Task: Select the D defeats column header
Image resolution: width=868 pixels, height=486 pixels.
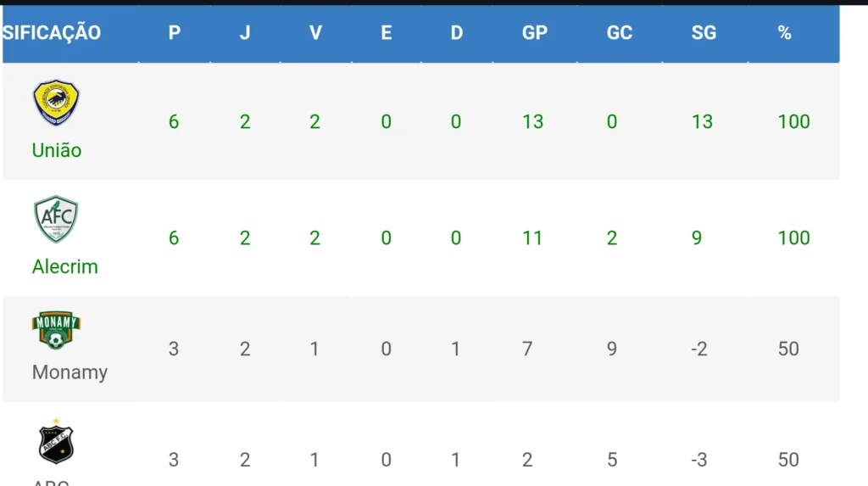Action: 457,33
